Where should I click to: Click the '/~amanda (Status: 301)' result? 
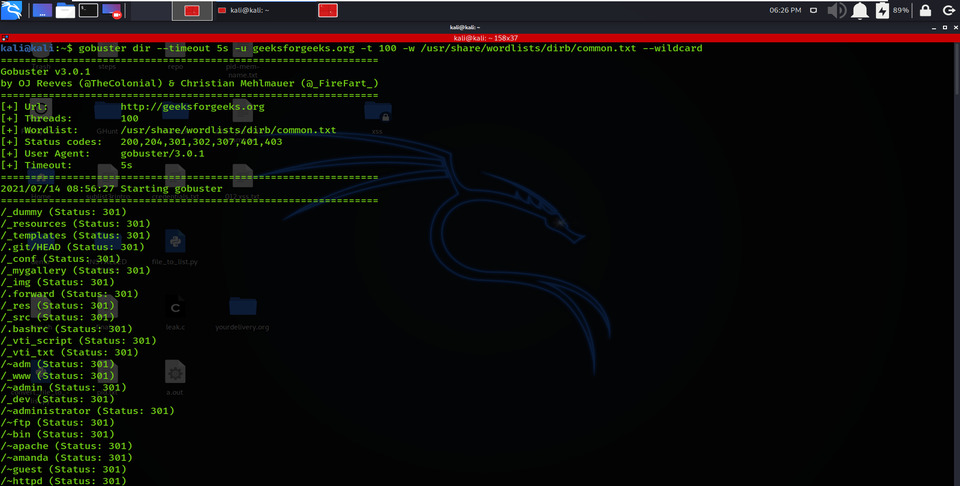pos(66,457)
